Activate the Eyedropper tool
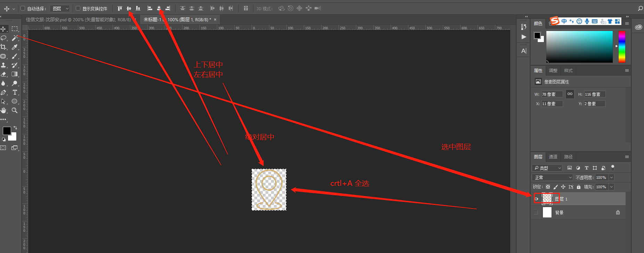This screenshot has width=644, height=253. [15, 47]
